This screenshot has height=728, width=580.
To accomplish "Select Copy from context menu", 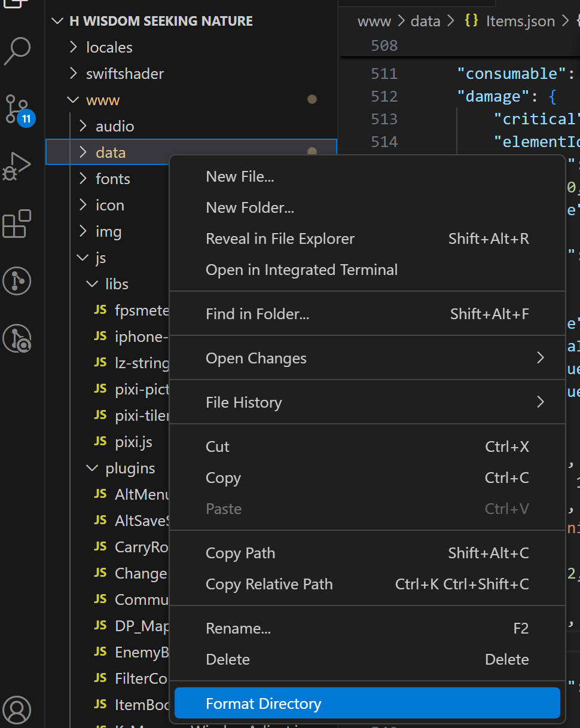I will coord(367,478).
